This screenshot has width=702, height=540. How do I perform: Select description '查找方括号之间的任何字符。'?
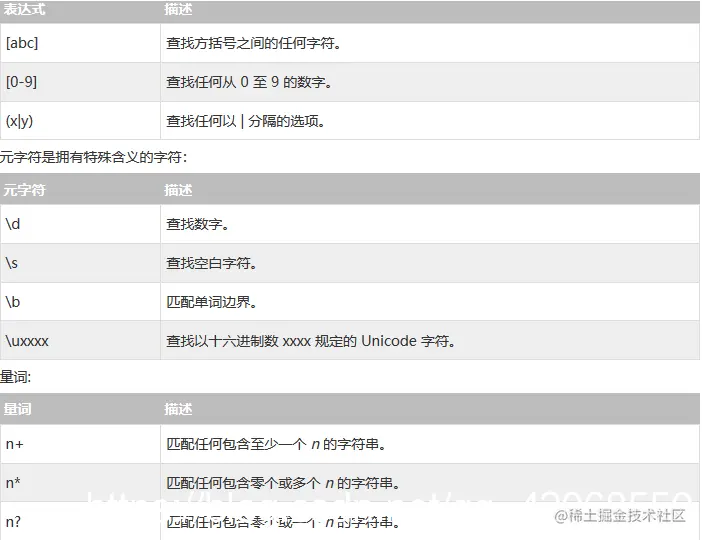253,43
